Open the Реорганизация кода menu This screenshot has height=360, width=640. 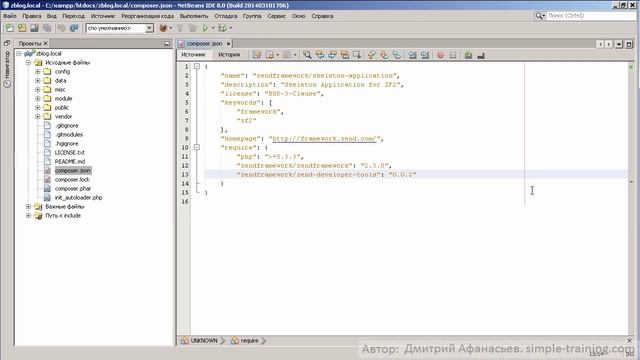click(x=147, y=16)
